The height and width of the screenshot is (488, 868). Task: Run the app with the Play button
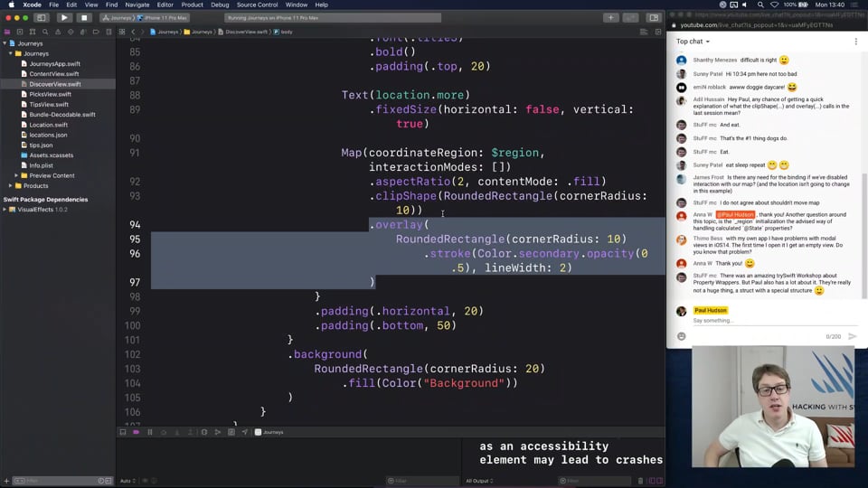(64, 18)
